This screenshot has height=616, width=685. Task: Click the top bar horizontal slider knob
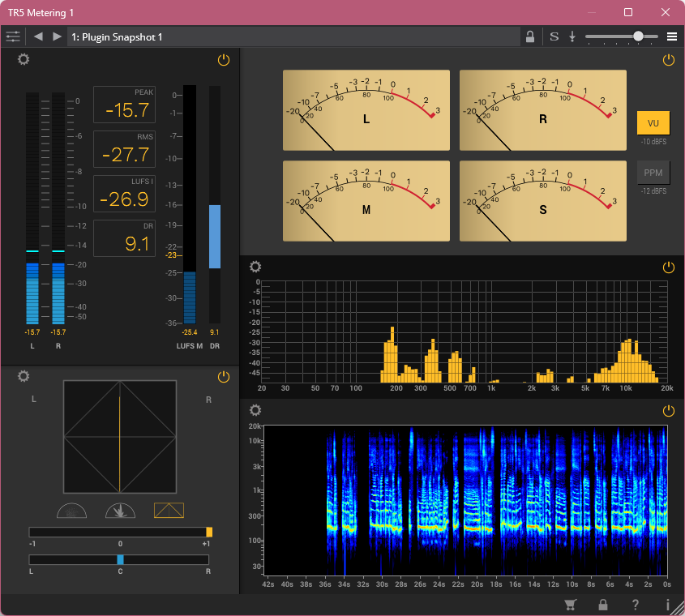[640, 36]
